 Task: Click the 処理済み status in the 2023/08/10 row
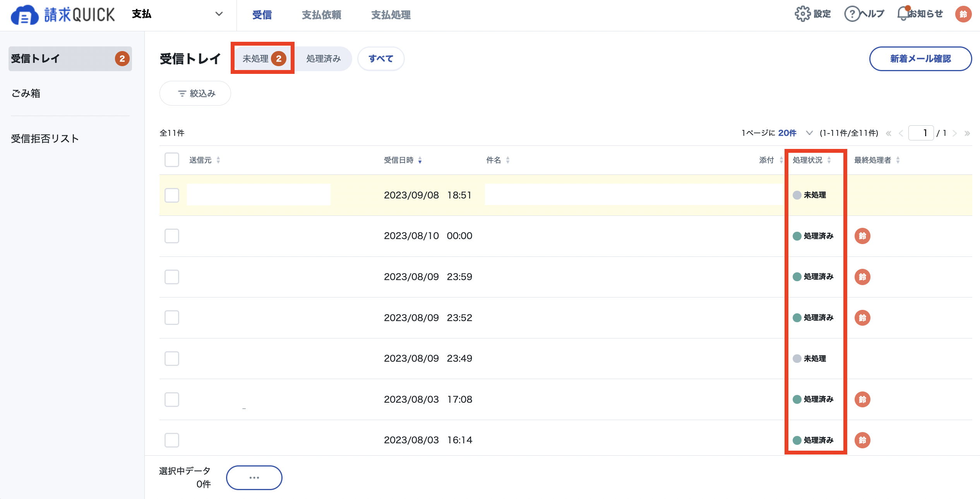coord(813,236)
